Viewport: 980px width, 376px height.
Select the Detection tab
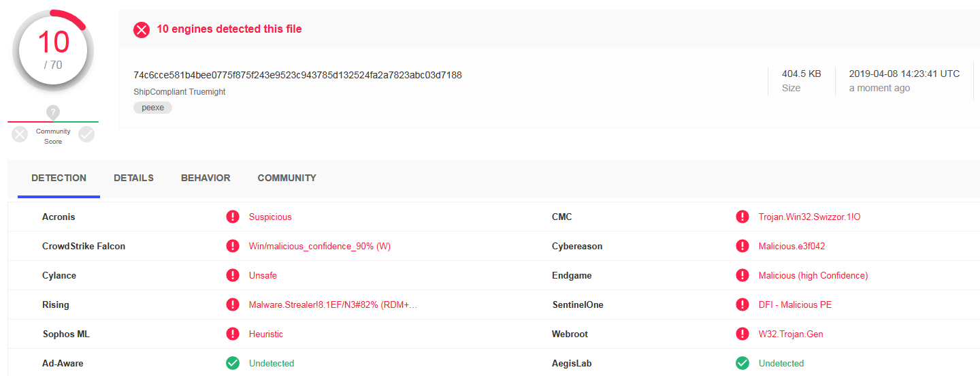[59, 178]
